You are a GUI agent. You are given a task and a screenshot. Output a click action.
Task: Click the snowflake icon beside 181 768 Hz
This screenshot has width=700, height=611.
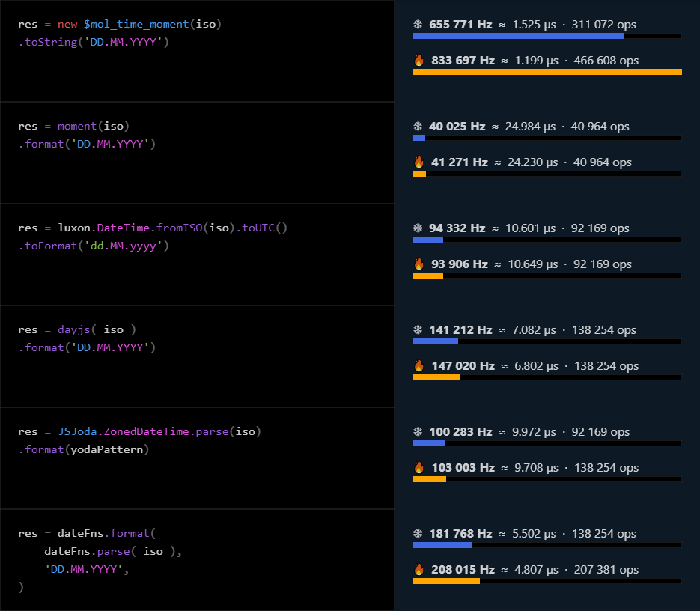[418, 534]
